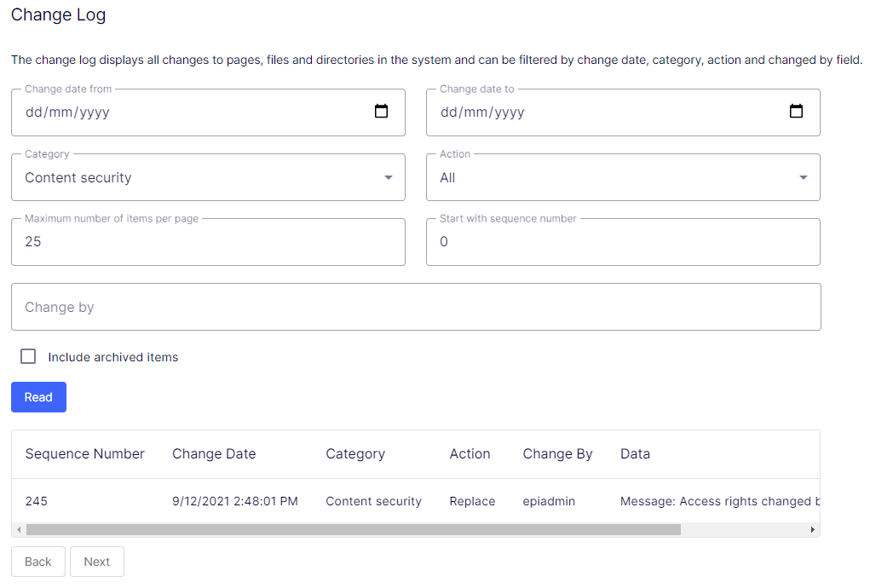
Task: Focus the Change by text field
Action: pos(416,307)
